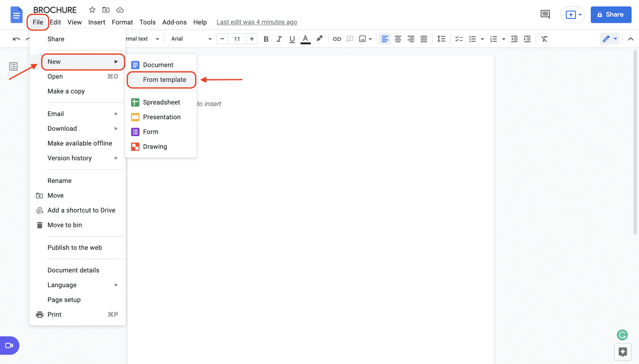The height and width of the screenshot is (364, 639).
Task: Toggle underline formatting
Action: click(x=292, y=39)
